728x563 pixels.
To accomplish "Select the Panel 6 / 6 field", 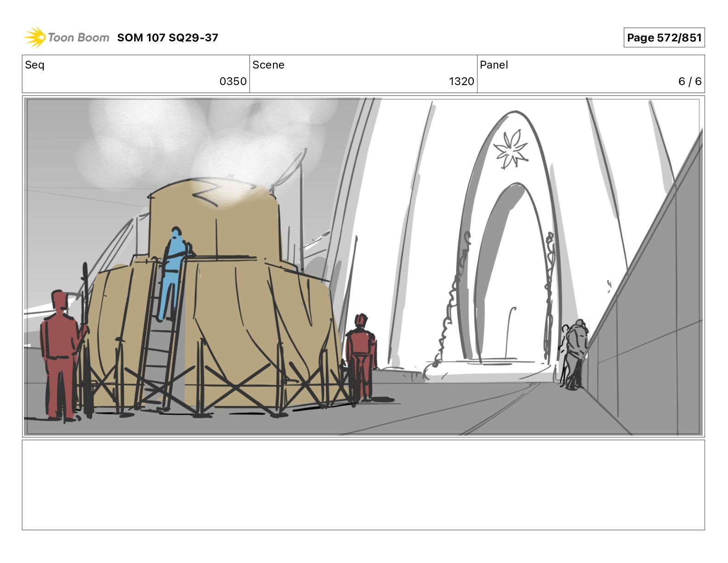I will 591,74.
